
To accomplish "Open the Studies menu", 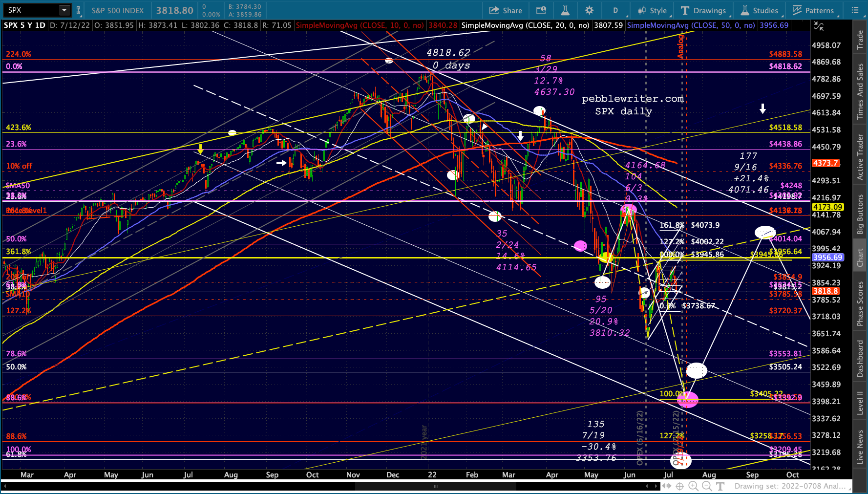I will pos(760,10).
